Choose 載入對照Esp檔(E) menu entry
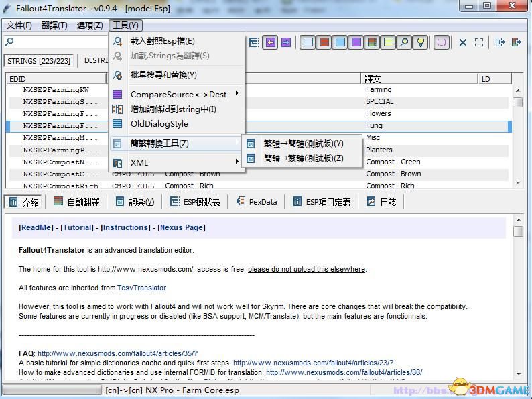This screenshot has width=532, height=399. pyautogui.click(x=177, y=41)
